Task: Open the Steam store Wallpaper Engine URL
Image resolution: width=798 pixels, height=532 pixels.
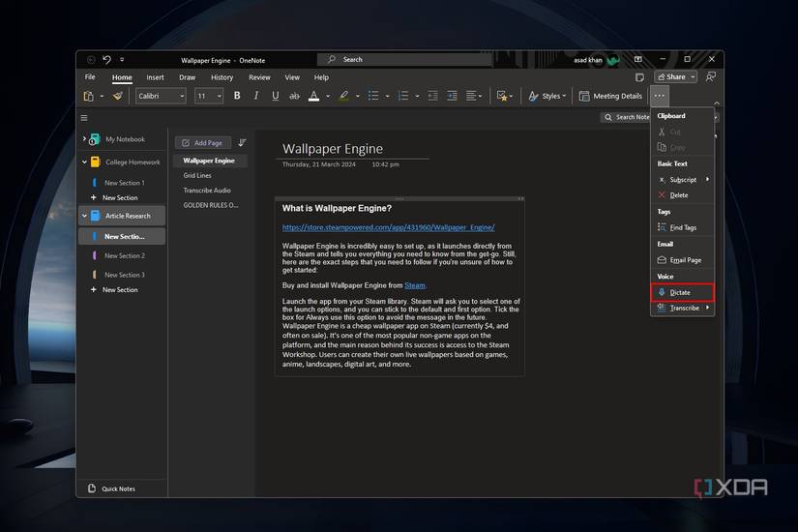Action: click(x=388, y=227)
